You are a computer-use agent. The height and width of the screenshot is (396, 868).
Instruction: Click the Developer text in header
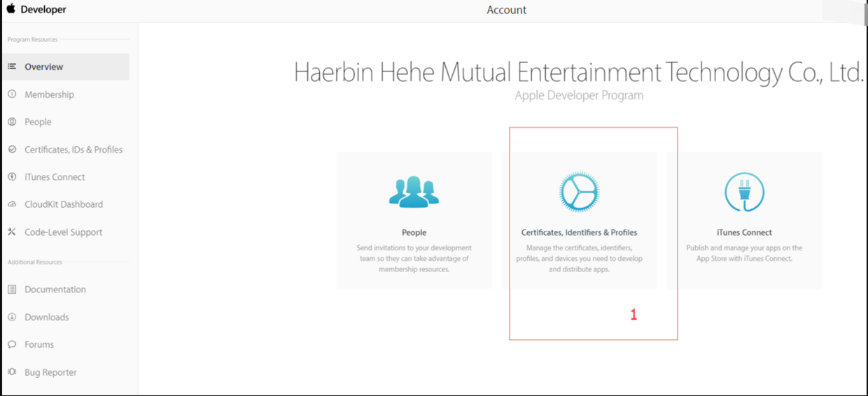click(x=43, y=10)
